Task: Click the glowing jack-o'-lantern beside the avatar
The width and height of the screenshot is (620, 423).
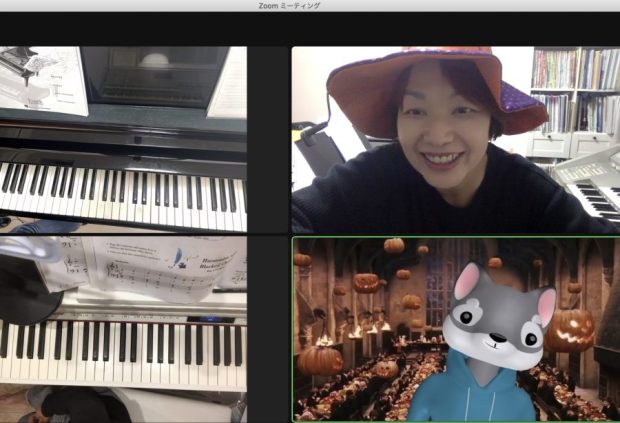Action: (569, 330)
